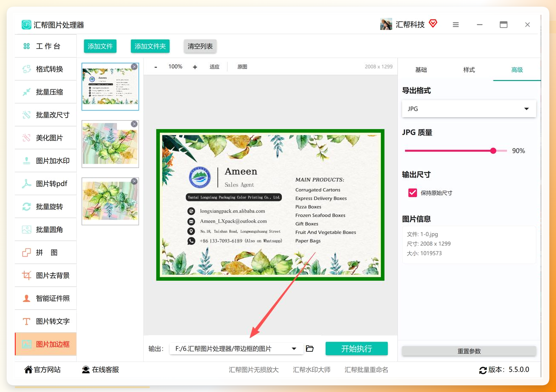Remove the second leaf pattern thumbnail
Viewport: 556px width, 392px height.
point(134,124)
